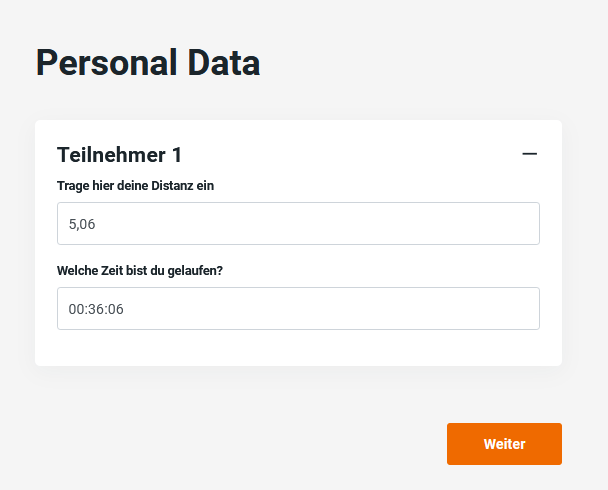Click the word 'Zeit' in the second label

[x=119, y=270]
